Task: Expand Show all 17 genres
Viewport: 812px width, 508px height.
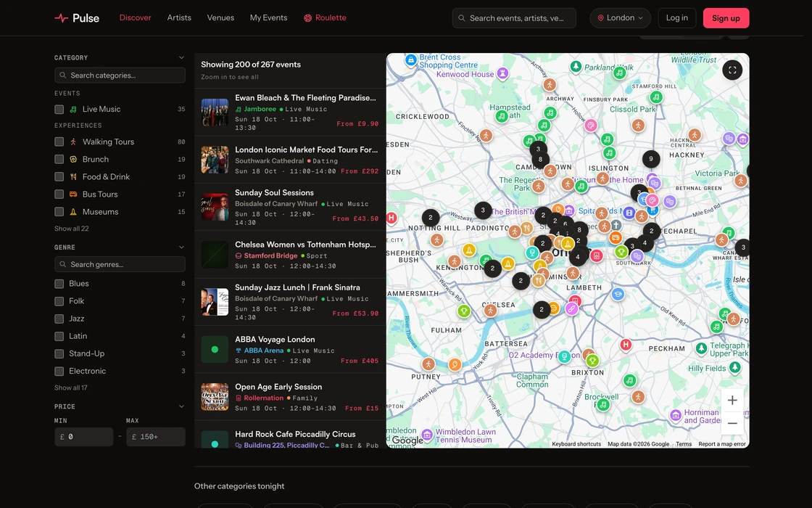Action: pyautogui.click(x=71, y=388)
